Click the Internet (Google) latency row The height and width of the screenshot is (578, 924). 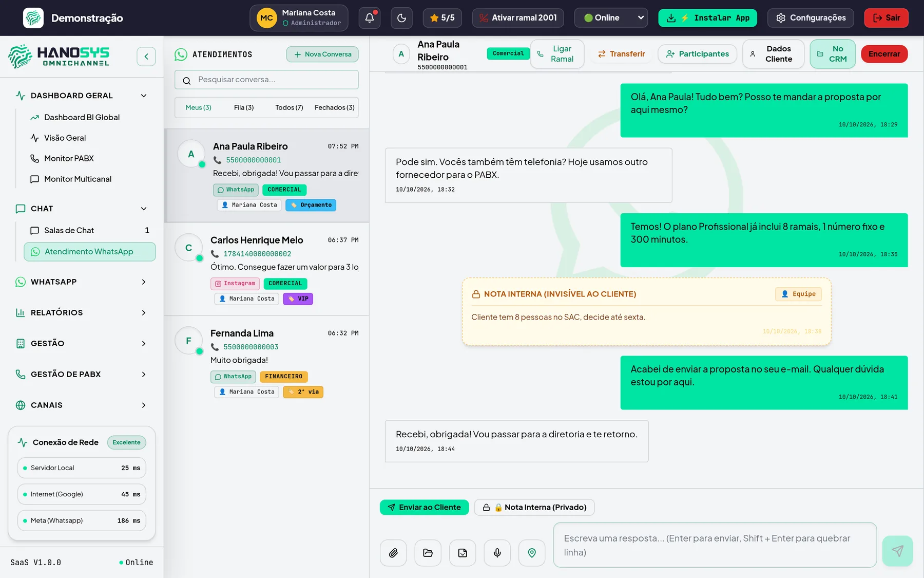click(82, 494)
